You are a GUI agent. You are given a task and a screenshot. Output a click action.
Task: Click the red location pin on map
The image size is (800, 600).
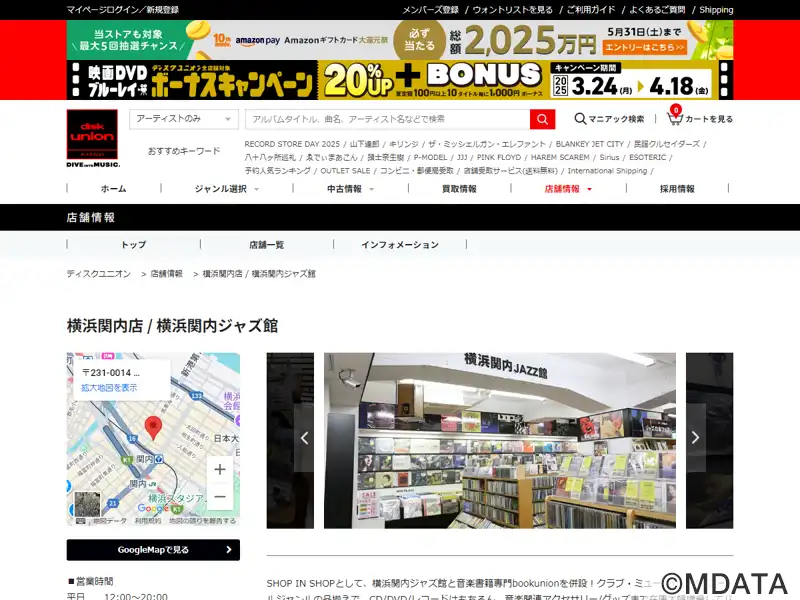pos(153,428)
